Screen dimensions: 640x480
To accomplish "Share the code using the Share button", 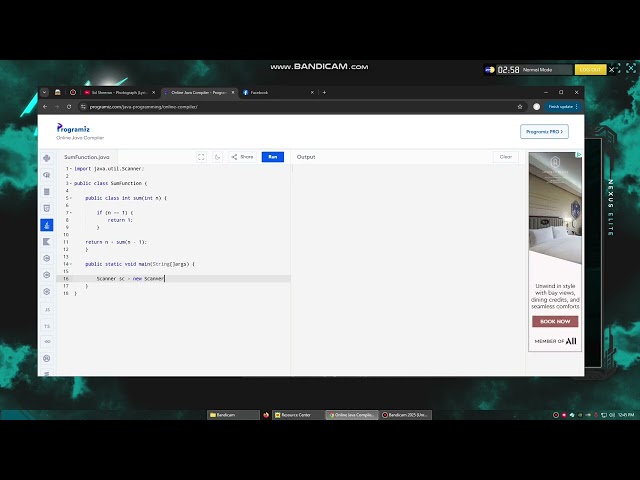I will [242, 157].
